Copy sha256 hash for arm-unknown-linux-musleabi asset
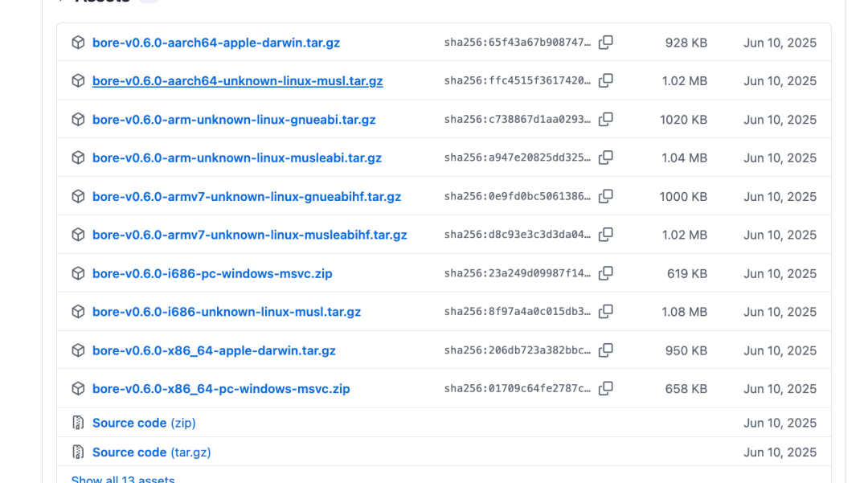Screen dimensions: 868x483 [606, 158]
